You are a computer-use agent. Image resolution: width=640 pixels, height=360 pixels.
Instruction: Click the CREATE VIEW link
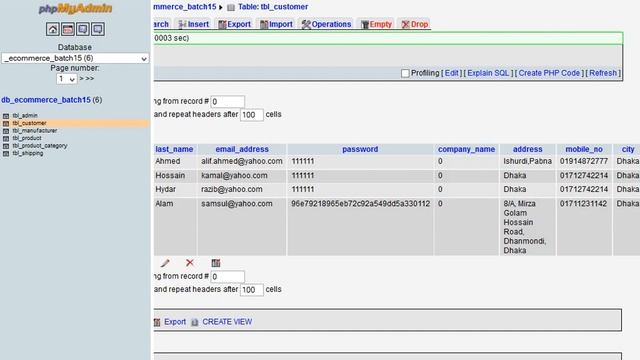[x=227, y=322]
